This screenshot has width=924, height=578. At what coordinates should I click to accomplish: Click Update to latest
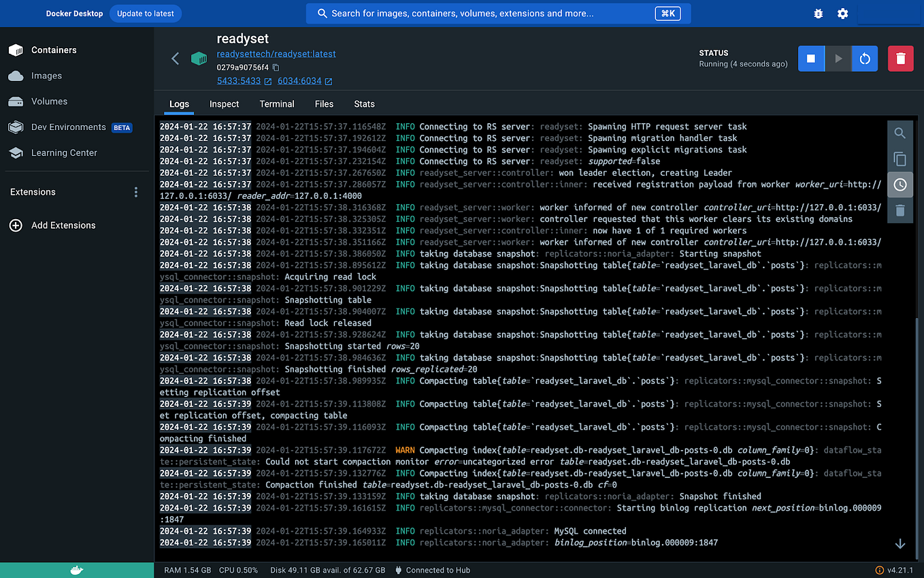(x=145, y=13)
